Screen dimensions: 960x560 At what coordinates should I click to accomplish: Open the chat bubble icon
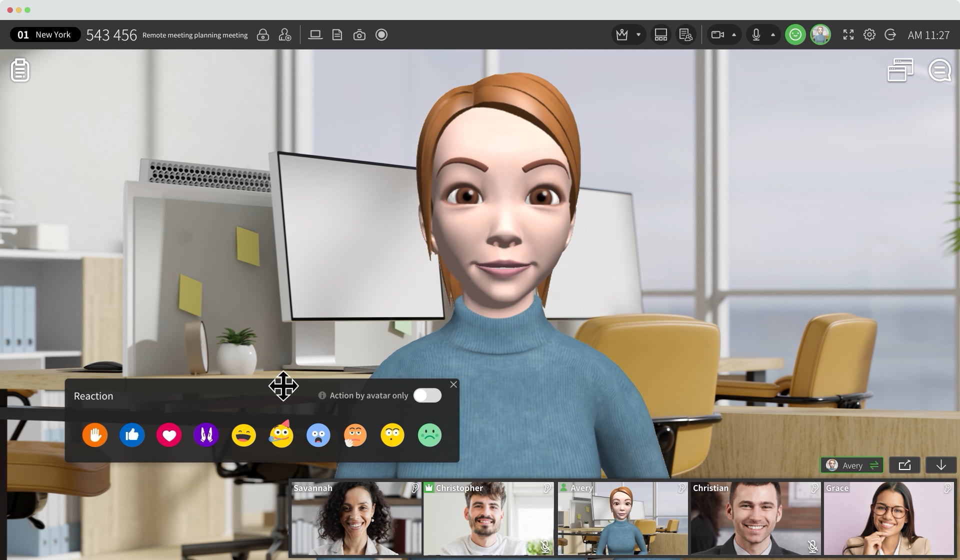(x=939, y=70)
